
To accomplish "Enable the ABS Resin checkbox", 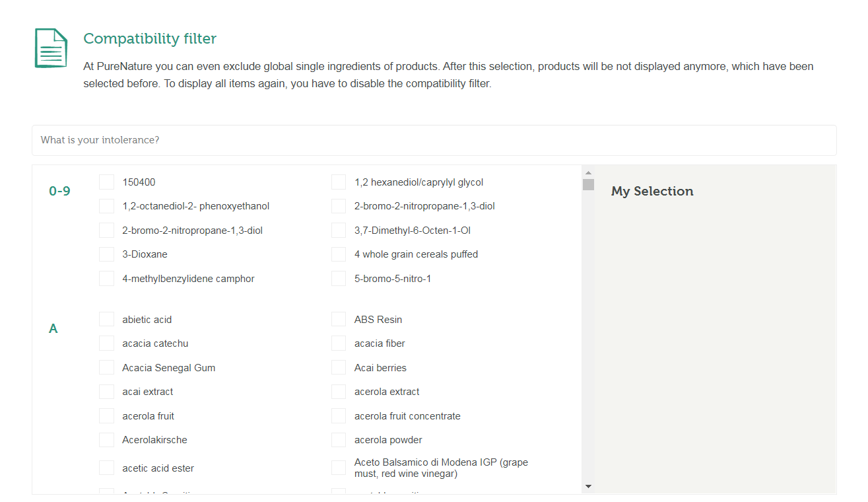I will pyautogui.click(x=339, y=320).
